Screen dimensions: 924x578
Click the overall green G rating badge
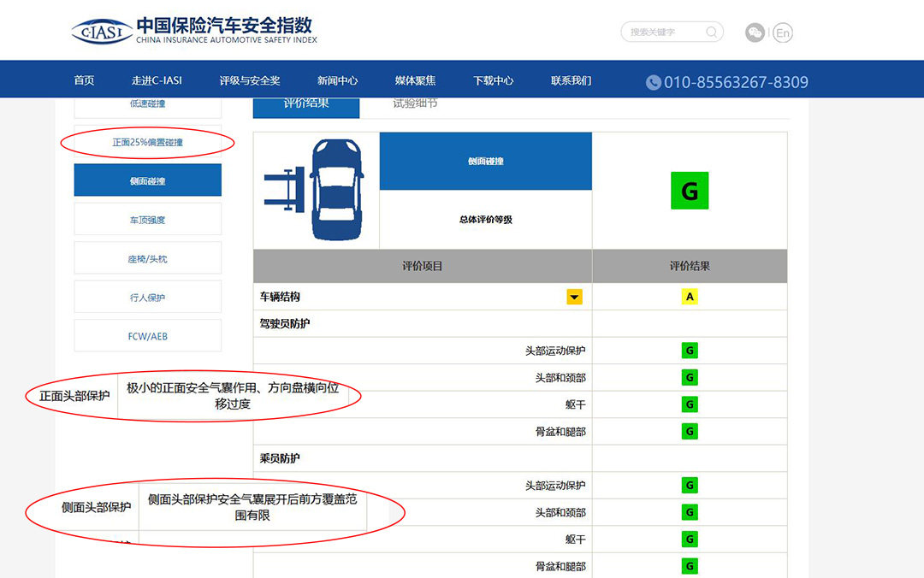[x=689, y=191]
